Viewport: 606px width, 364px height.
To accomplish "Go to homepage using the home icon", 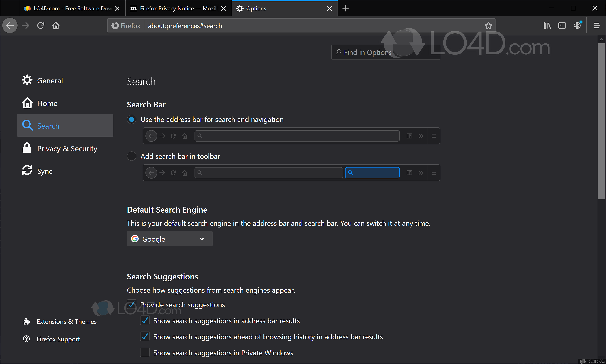I will click(x=56, y=25).
